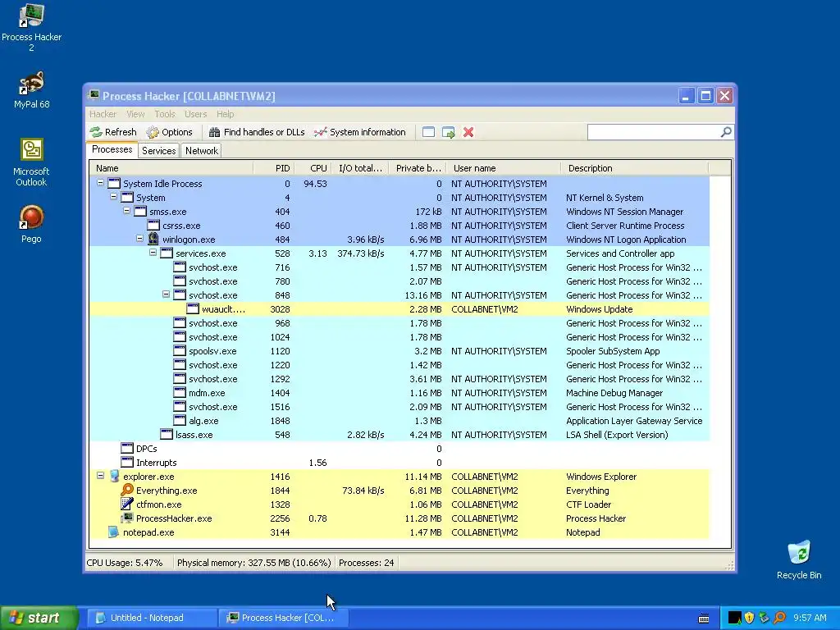
Task: Open Options from the toolbar
Action: point(169,132)
